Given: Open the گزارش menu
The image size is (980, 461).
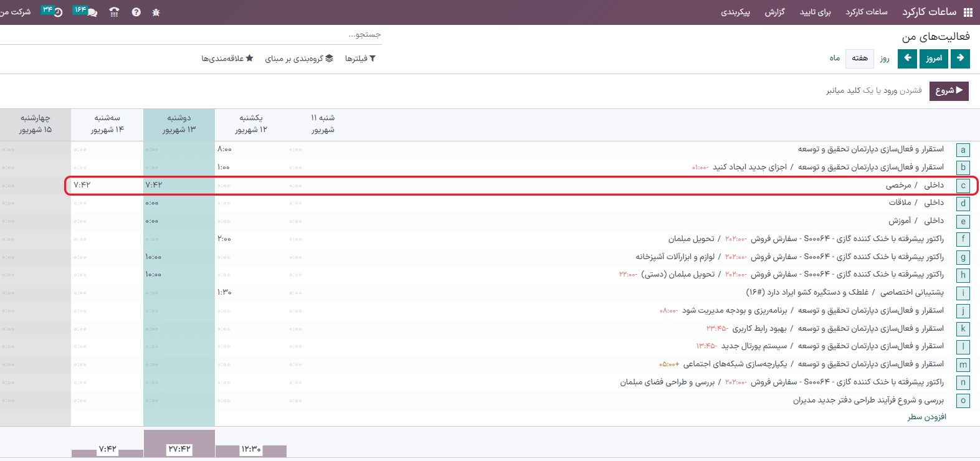Looking at the screenshot, I should click(x=774, y=12).
